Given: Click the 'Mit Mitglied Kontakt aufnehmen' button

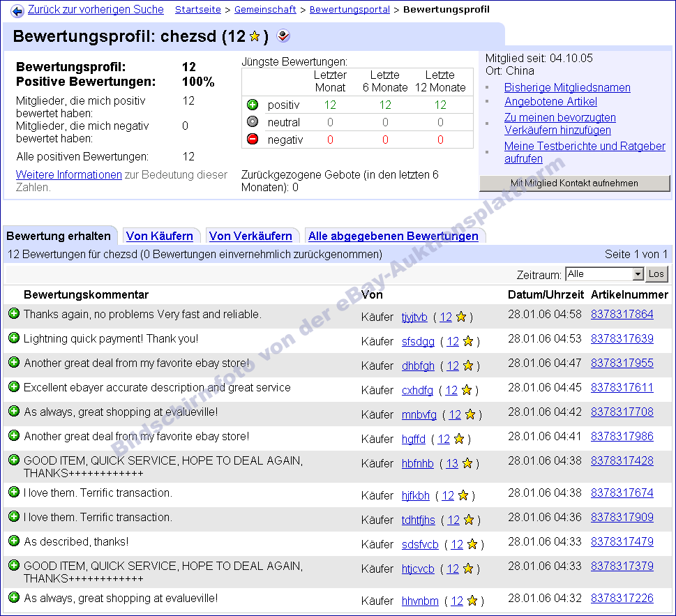Looking at the screenshot, I should [x=575, y=183].
